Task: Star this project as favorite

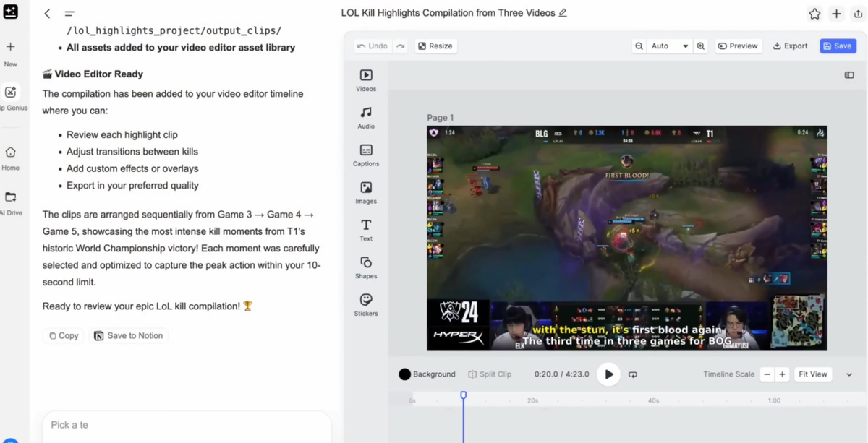Action: [814, 14]
